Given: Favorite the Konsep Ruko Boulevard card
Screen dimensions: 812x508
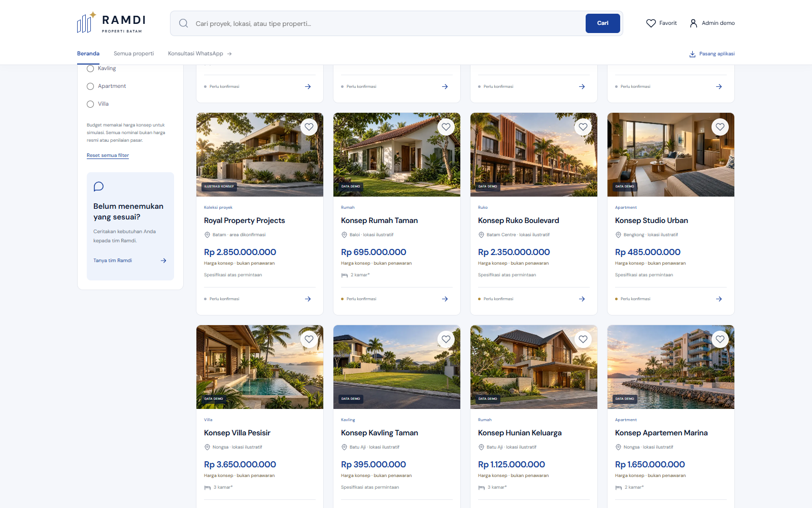Looking at the screenshot, I should coord(583,127).
